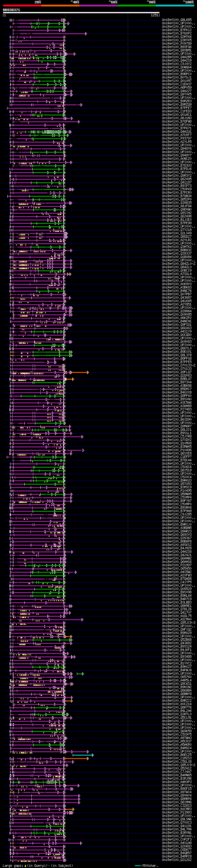The image size is (197, 868).
Task: Select the UniRef100_A7UVF7 label
Action: coord(177,135)
